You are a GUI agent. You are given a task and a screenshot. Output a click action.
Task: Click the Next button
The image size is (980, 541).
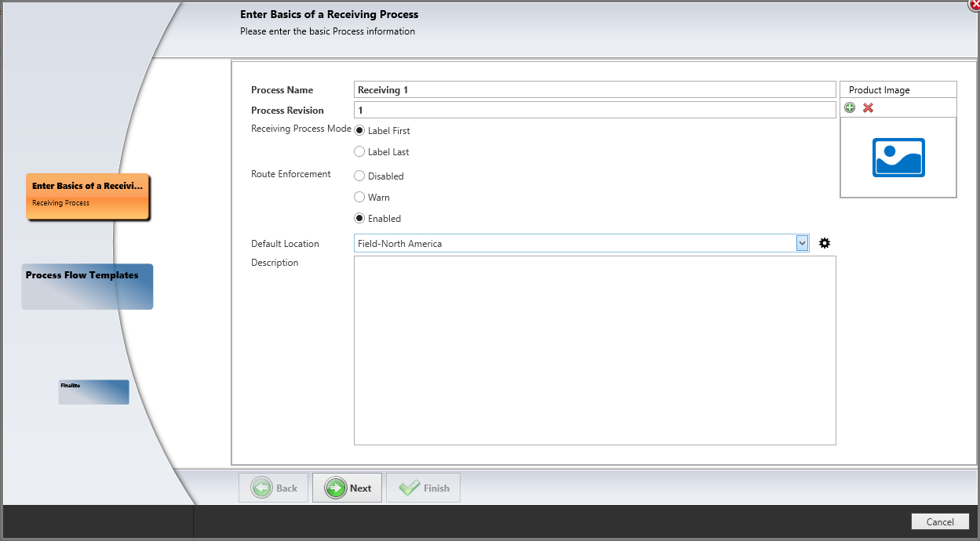(347, 488)
